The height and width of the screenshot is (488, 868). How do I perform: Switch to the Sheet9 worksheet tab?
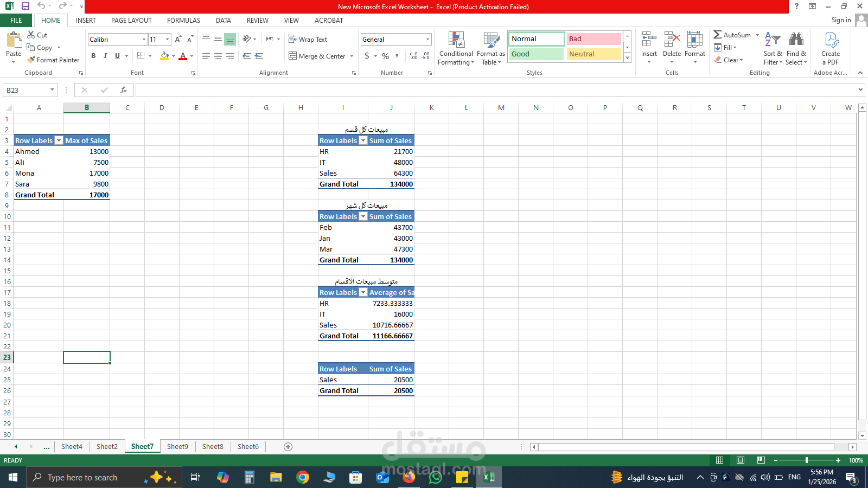tap(177, 446)
